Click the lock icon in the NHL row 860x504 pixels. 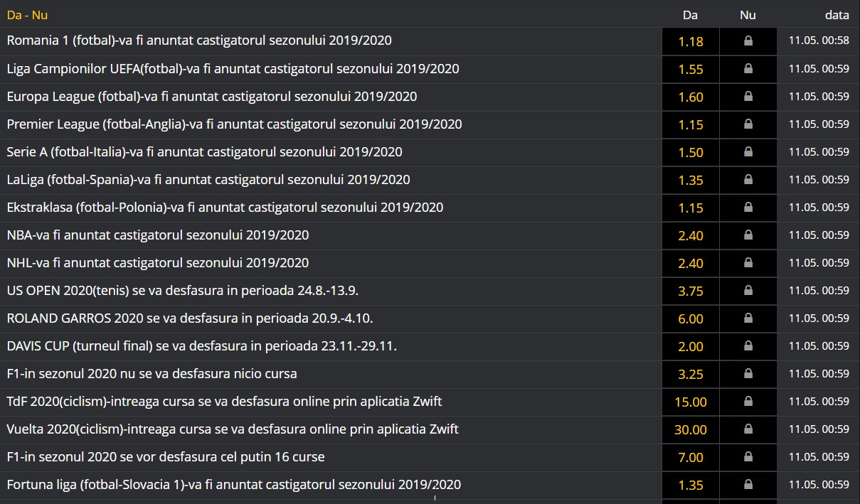748,263
